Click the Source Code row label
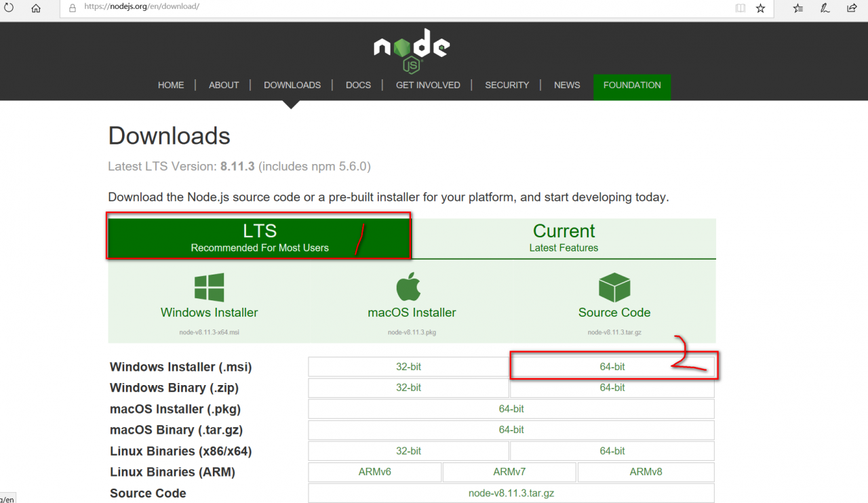This screenshot has width=868, height=503. pyautogui.click(x=148, y=494)
